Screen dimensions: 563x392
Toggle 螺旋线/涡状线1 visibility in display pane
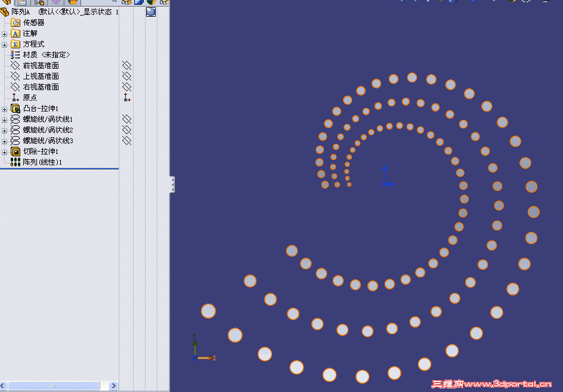click(126, 119)
